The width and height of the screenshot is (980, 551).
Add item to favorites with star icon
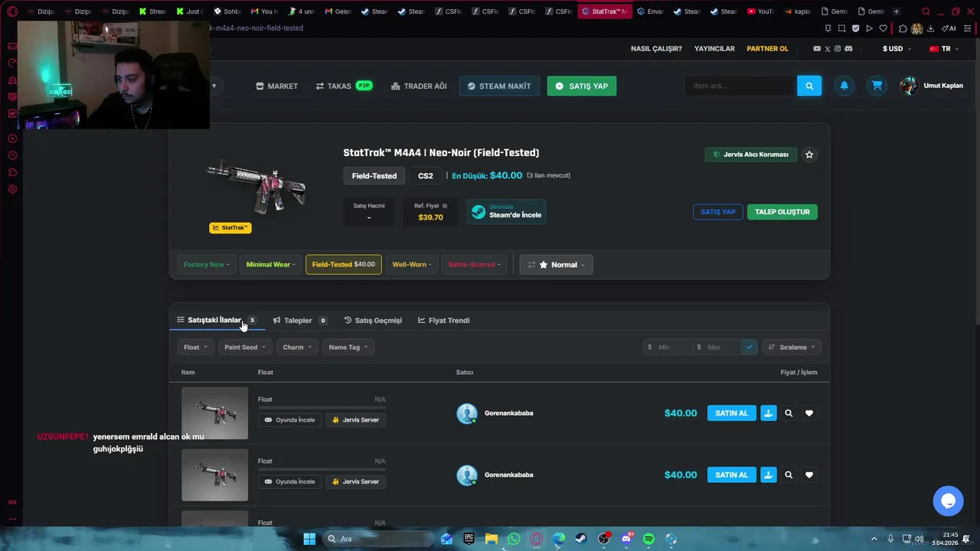809,155
